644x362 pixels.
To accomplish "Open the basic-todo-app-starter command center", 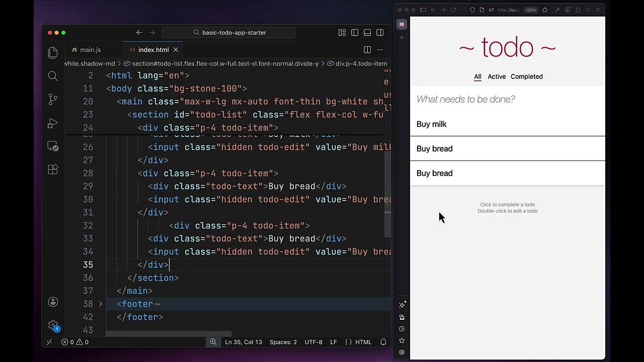I will (x=229, y=33).
